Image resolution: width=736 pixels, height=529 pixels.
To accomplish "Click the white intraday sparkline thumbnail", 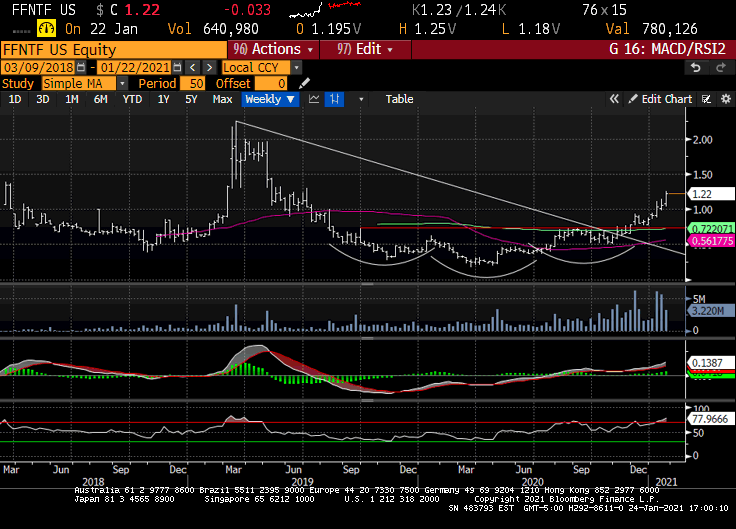I will [x=306, y=10].
